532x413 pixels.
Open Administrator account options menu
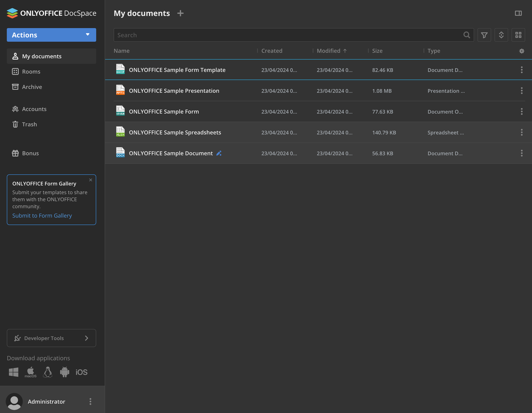coord(90,401)
